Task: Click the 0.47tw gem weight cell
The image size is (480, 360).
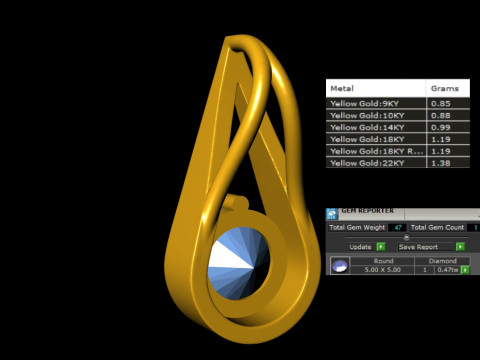Action: tap(448, 270)
